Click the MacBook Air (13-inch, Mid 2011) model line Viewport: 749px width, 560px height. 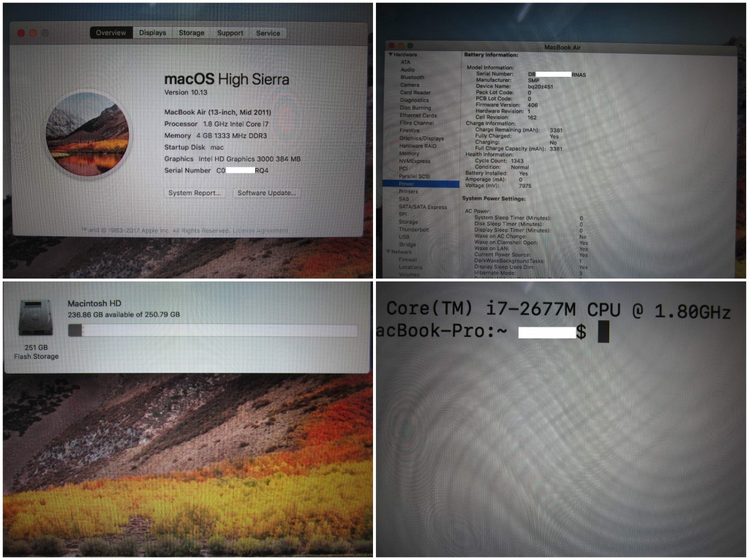[x=218, y=112]
